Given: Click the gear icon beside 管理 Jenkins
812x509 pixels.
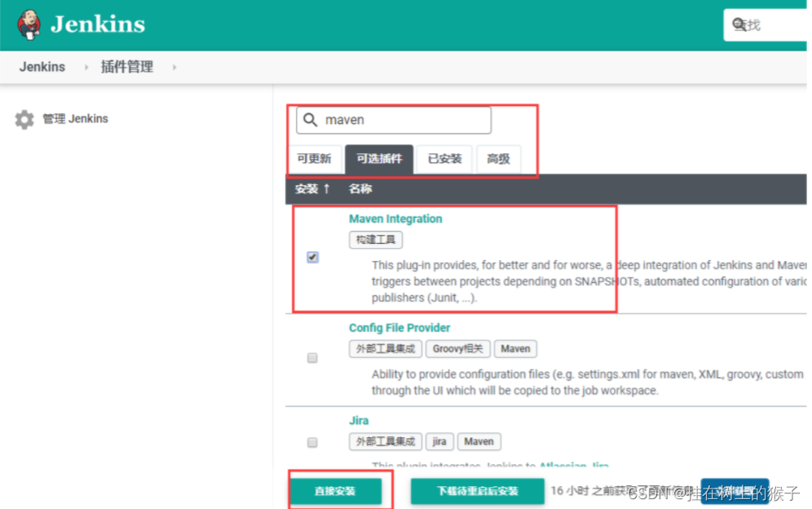Looking at the screenshot, I should 24,120.
